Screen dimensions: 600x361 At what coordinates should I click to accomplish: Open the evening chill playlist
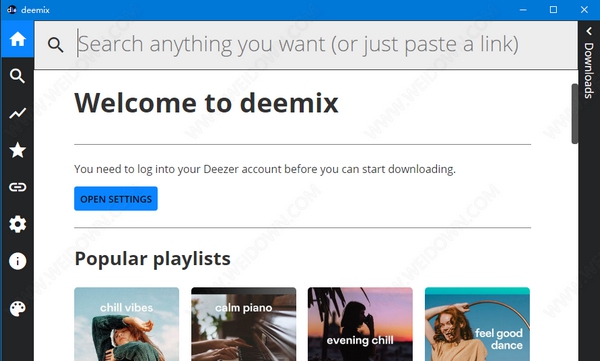tap(360, 324)
